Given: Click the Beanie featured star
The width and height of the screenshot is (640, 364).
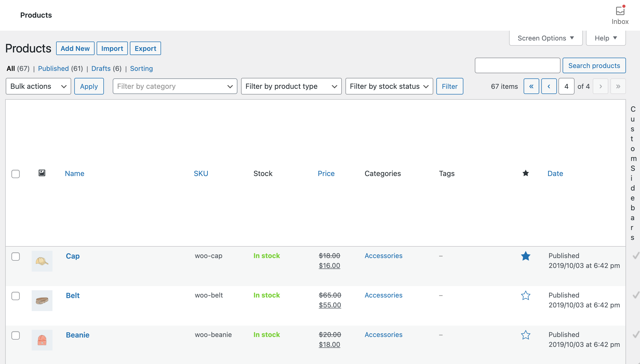Looking at the screenshot, I should click(525, 335).
